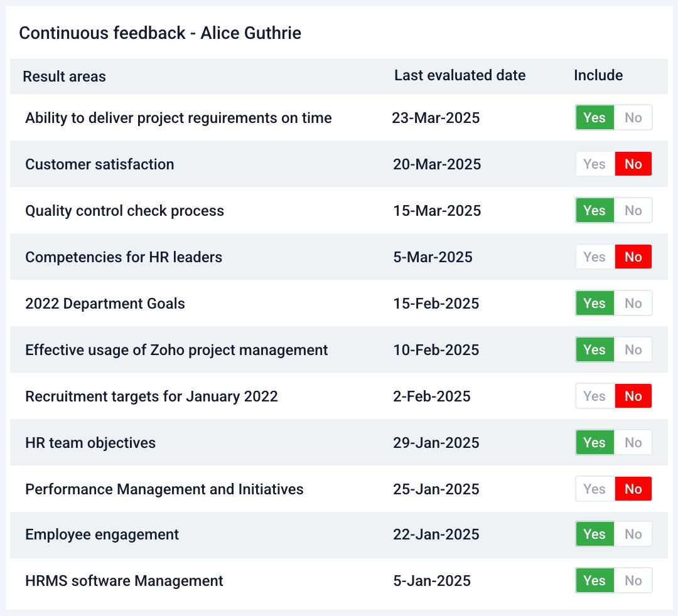The height and width of the screenshot is (616, 678).
Task: Enable Yes for Performance Management and Initiatives
Action: pyautogui.click(x=595, y=489)
